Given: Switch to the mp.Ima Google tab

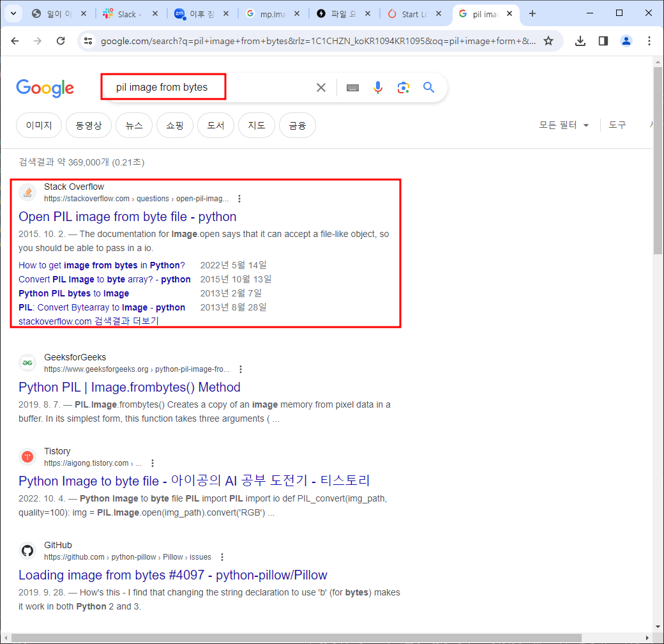Looking at the screenshot, I should coord(272,14).
